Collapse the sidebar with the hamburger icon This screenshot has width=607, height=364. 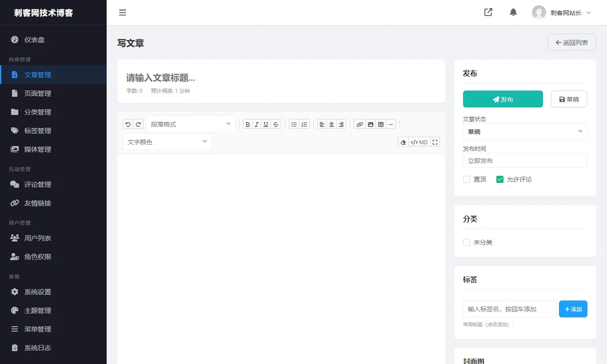(123, 12)
